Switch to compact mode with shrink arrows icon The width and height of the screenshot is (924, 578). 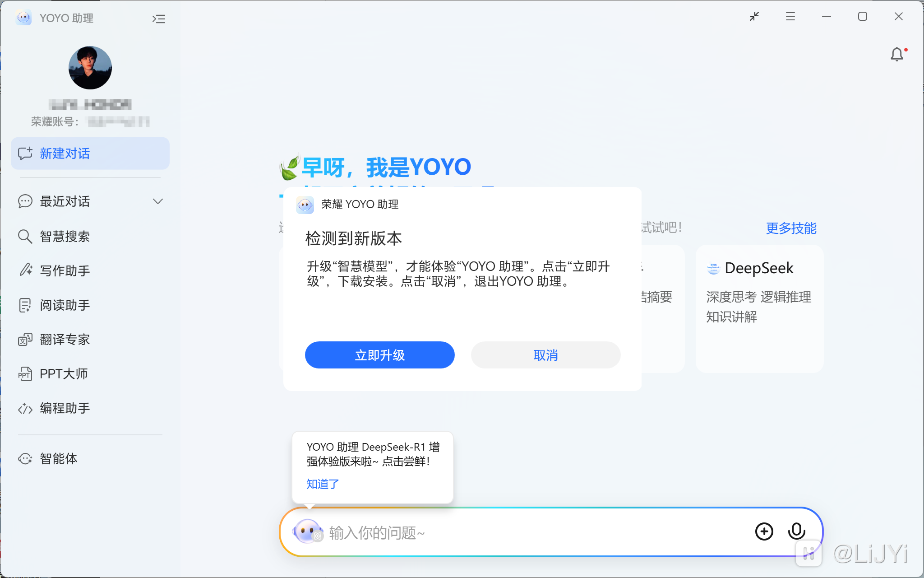[754, 17]
